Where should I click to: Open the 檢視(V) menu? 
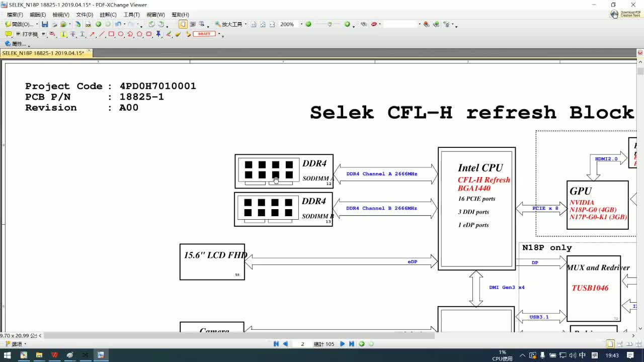[x=61, y=15]
